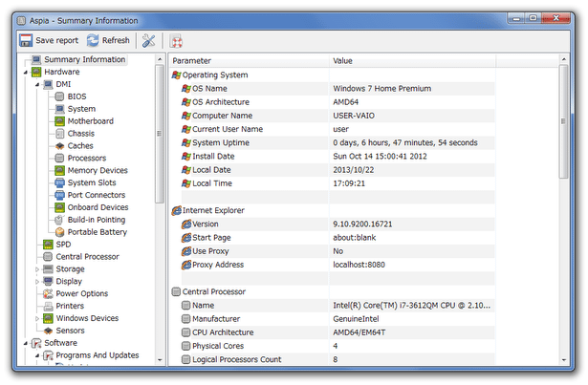Click list panel scroll down arrow
This screenshot has width=588, height=385.
pyautogui.click(x=564, y=360)
